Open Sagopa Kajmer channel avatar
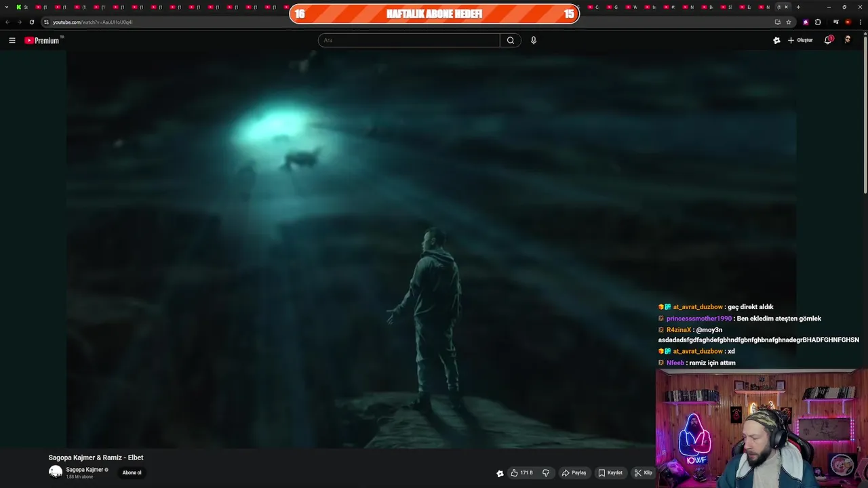868x488 pixels. 56,472
